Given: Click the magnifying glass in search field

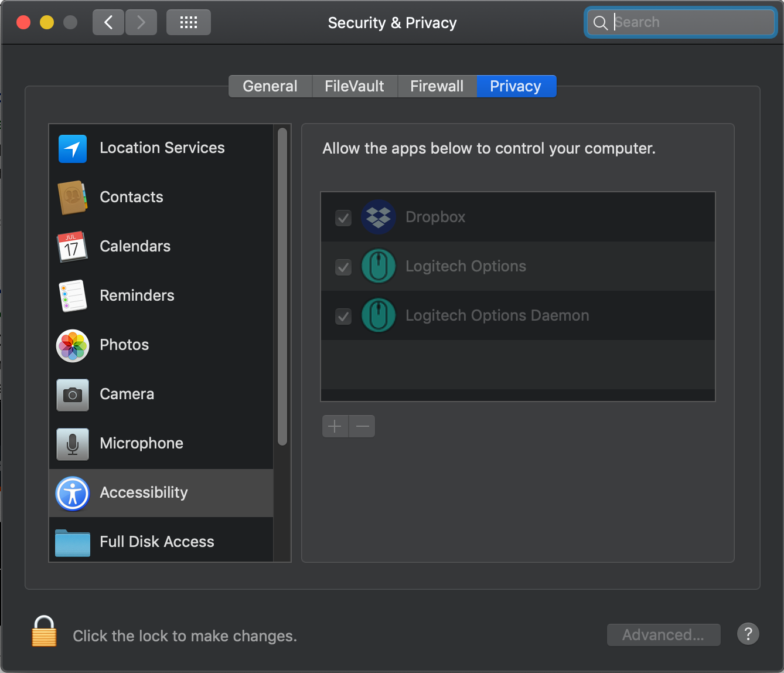Looking at the screenshot, I should (601, 23).
